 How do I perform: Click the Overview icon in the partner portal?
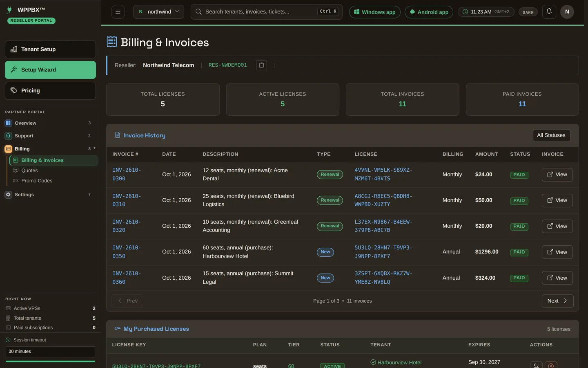(x=8, y=123)
